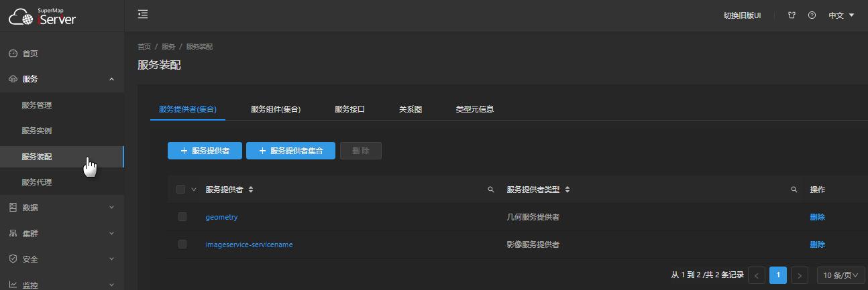868x290 pixels.
Task: Open the 中文 language dropdown
Action: tap(841, 15)
